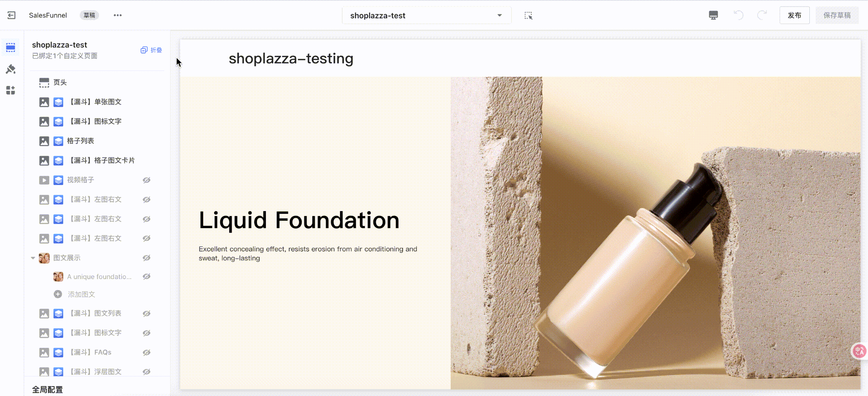
Task: Click the 已绑定1个自定义页面 label
Action: (x=65, y=56)
